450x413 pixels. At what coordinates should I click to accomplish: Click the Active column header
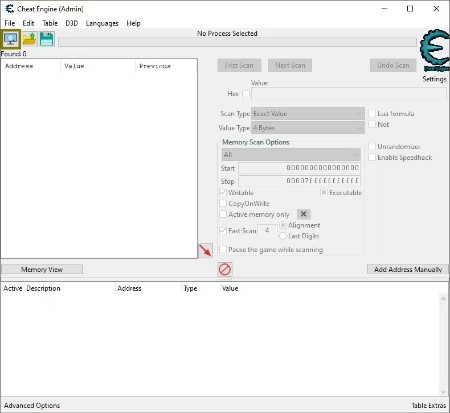13,288
